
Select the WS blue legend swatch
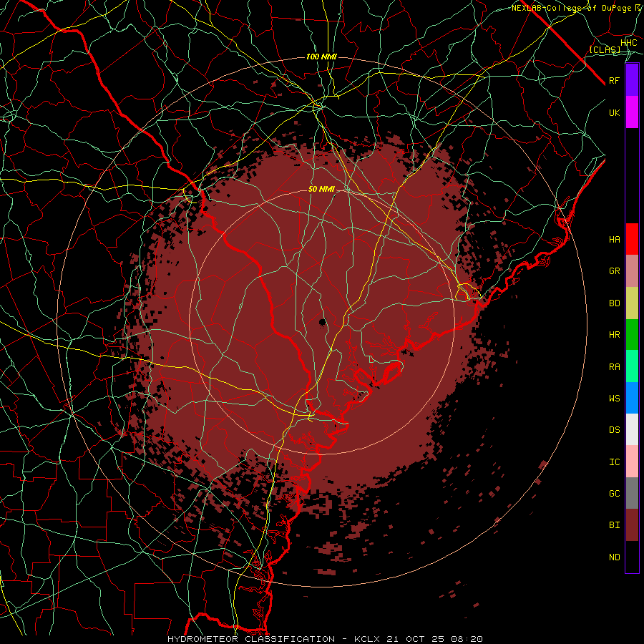632,398
